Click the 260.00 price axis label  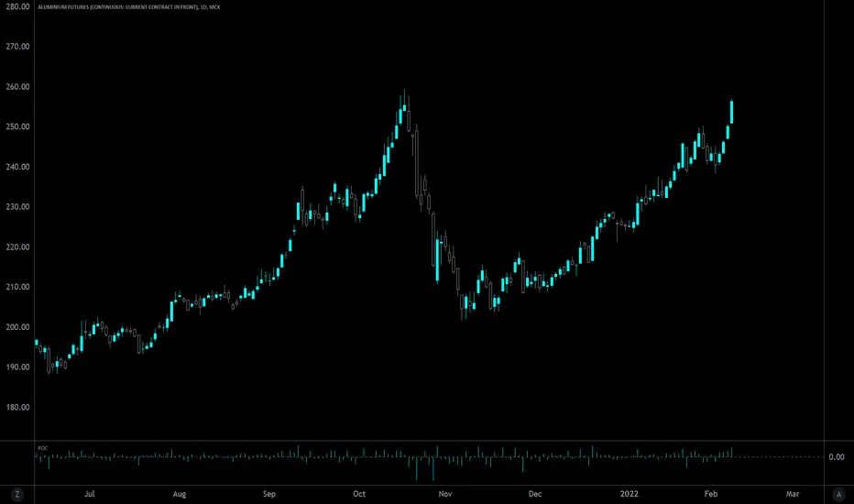(18, 87)
